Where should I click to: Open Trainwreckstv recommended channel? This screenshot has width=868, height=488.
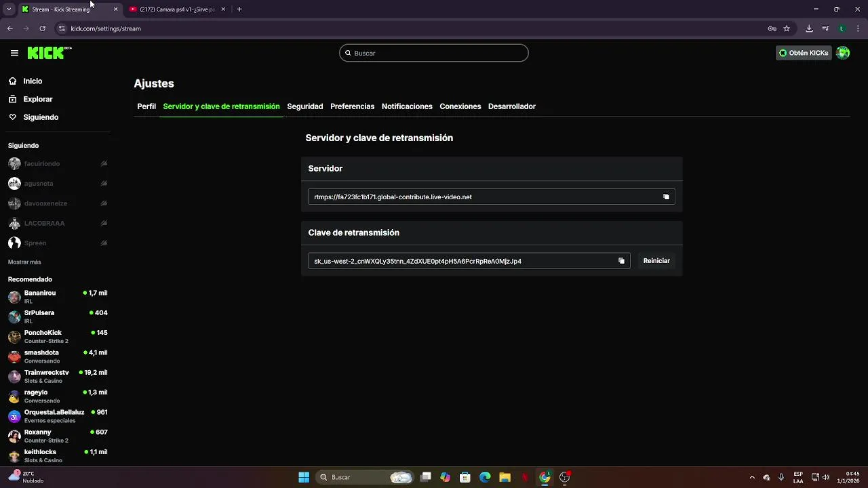58,376
